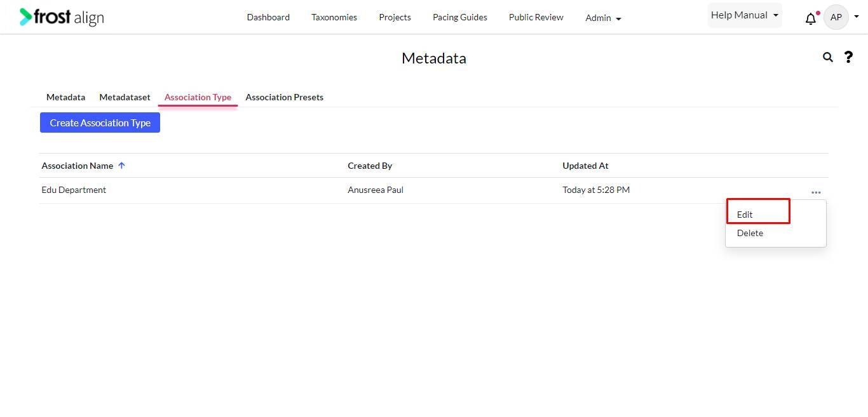Choose Edit from the context menu
Viewport: 868px width, 417px height.
tap(745, 215)
